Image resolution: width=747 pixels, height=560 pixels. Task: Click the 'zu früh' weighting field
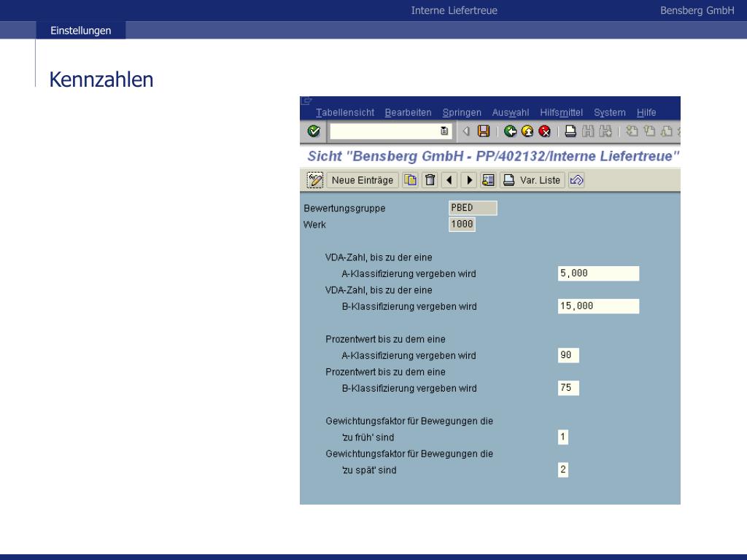[562, 437]
